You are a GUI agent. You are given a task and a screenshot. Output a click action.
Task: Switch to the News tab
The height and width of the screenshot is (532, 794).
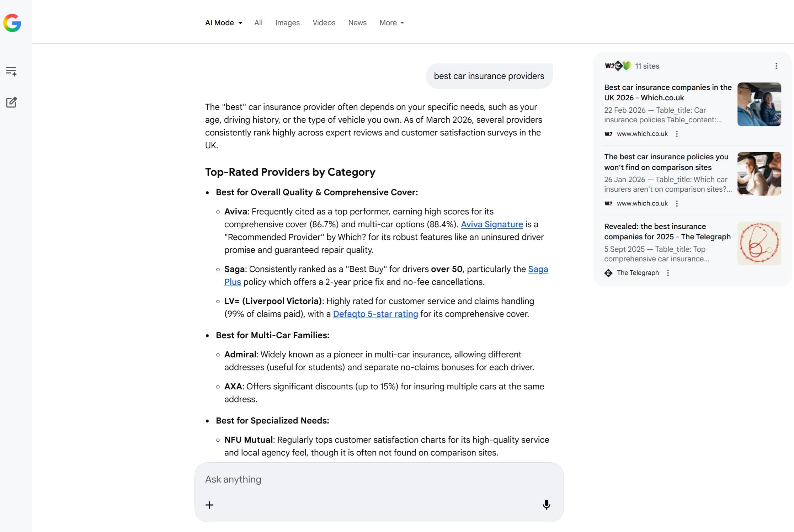click(x=357, y=23)
